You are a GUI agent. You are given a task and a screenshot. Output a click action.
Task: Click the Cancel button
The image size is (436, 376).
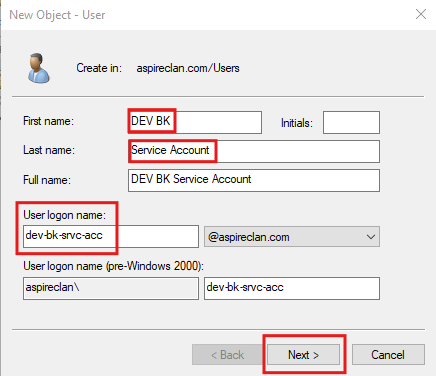388,355
